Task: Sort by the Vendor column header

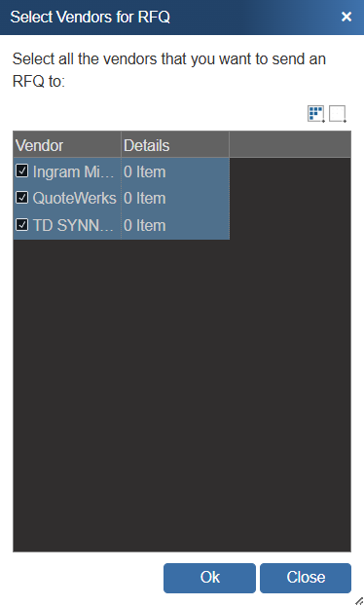Action: coord(67,145)
